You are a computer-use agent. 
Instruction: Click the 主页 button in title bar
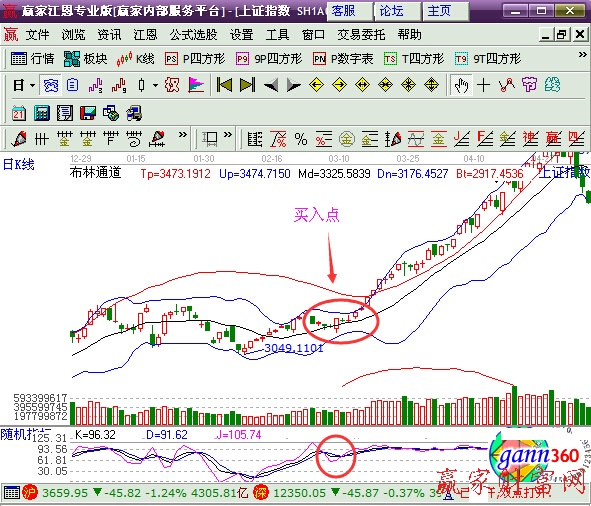(445, 11)
